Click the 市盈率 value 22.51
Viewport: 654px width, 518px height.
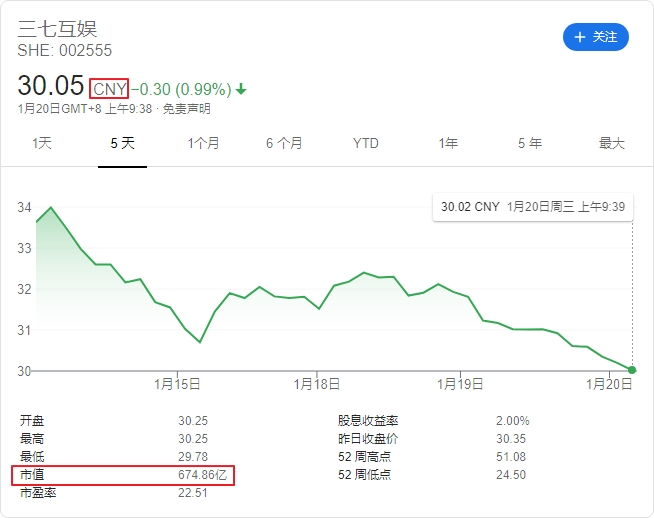(x=193, y=493)
